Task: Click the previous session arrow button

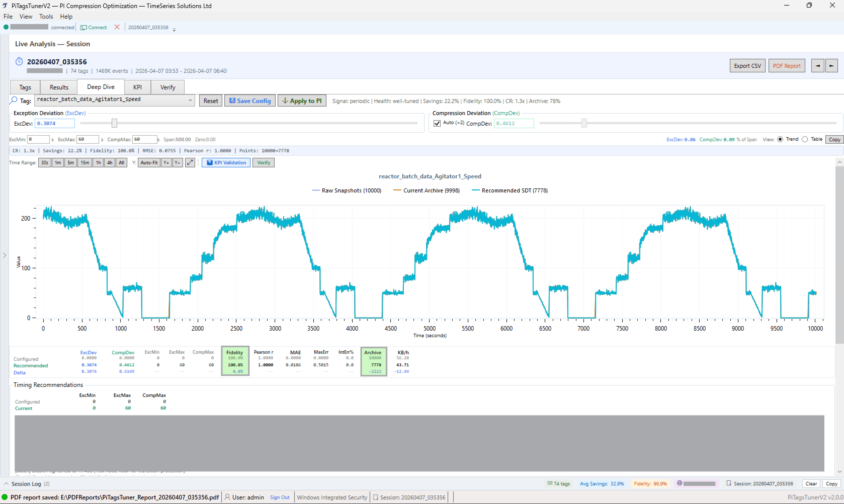Action: pyautogui.click(x=818, y=66)
